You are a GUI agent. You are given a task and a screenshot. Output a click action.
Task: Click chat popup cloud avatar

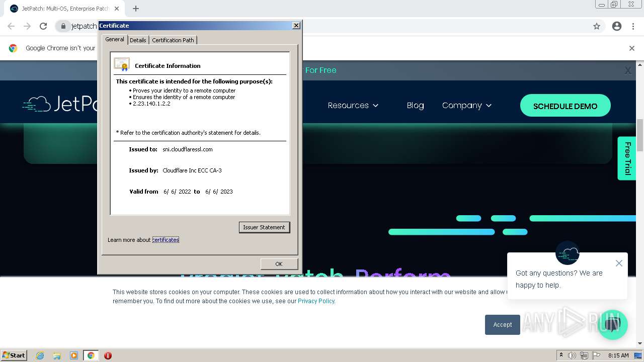[x=568, y=253]
